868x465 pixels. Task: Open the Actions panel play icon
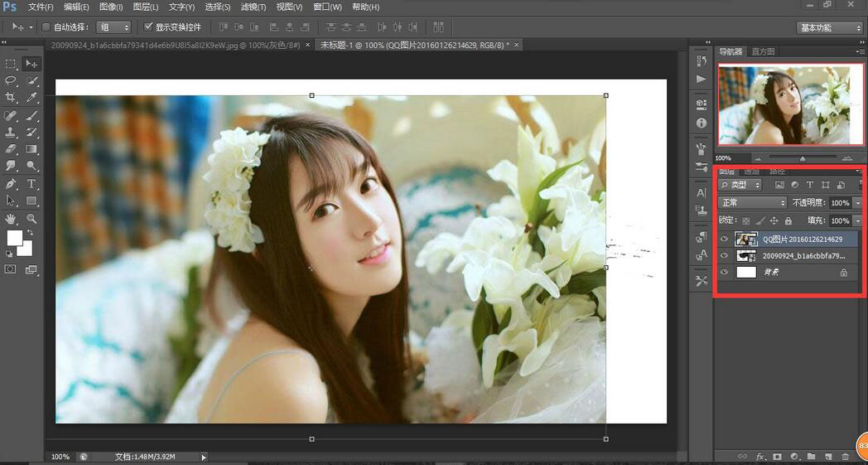[702, 80]
